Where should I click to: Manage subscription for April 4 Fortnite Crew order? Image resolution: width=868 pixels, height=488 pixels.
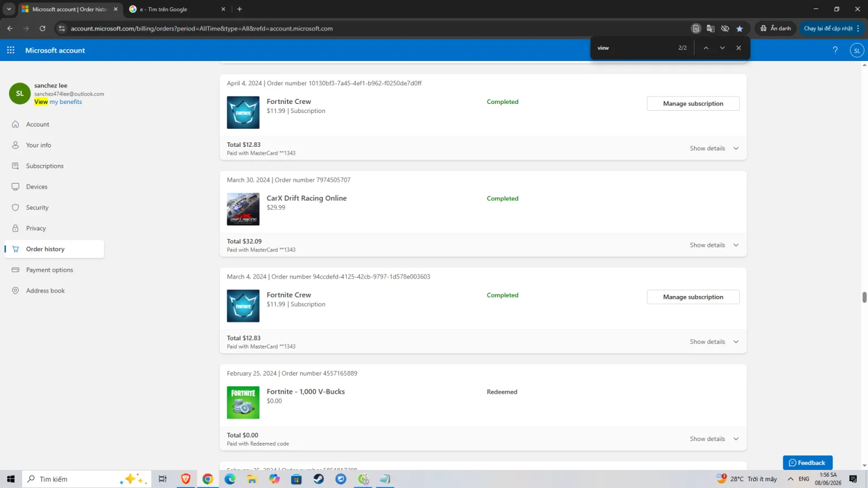click(693, 103)
